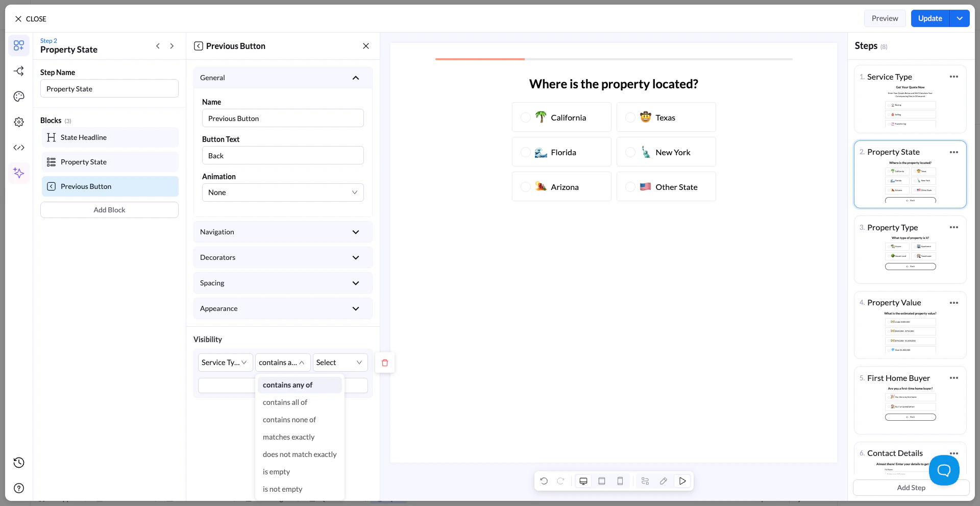Screen dimensions: 980x506
Task: Collapse the General section
Action: [x=283, y=78]
